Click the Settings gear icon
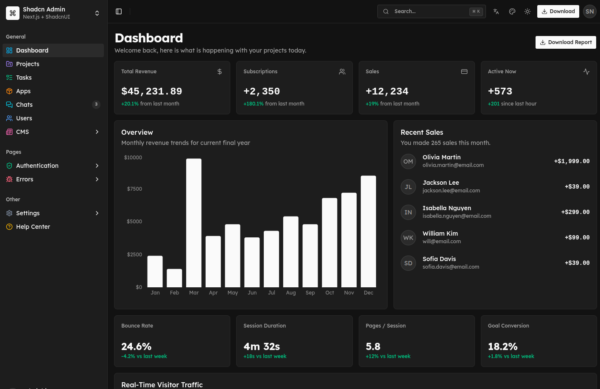 tap(9, 213)
